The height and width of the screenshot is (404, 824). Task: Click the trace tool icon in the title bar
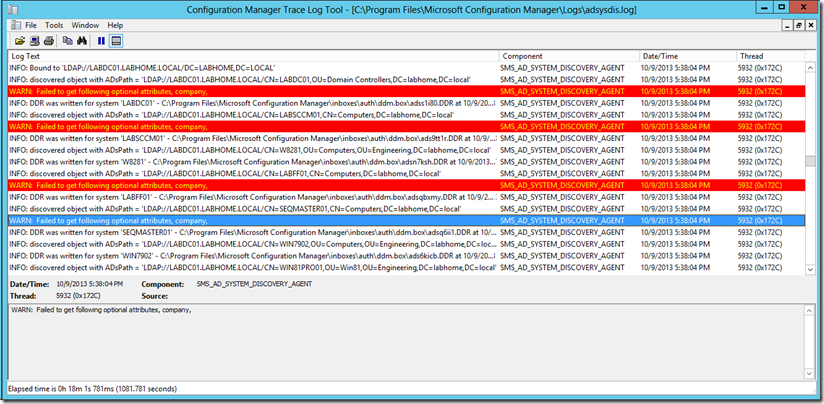[13, 8]
